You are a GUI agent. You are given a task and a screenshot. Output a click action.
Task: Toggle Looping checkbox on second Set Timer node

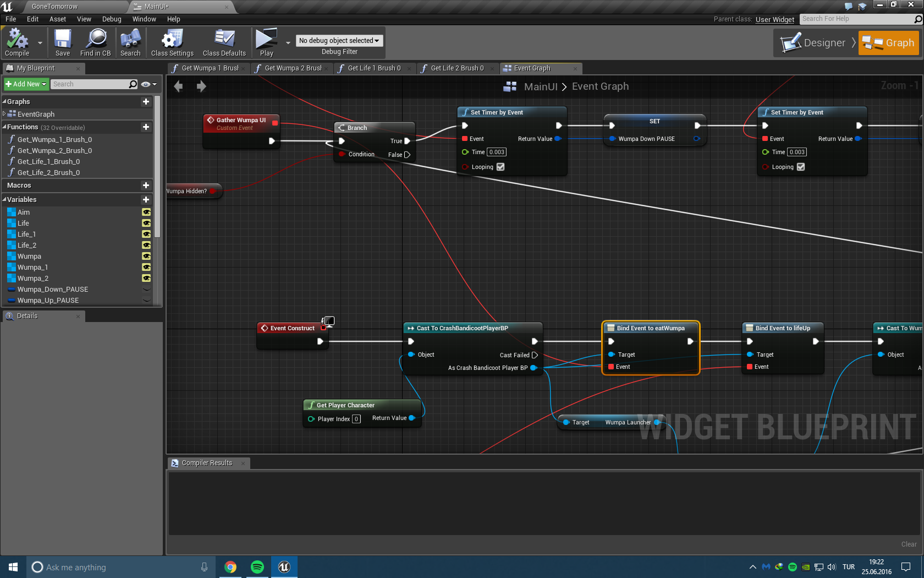(801, 167)
